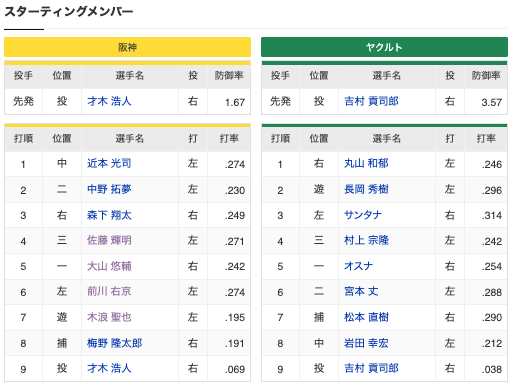Screen dimensions: 512x392
Task: Open player 森下 翔太 profile
Action: pos(109,215)
